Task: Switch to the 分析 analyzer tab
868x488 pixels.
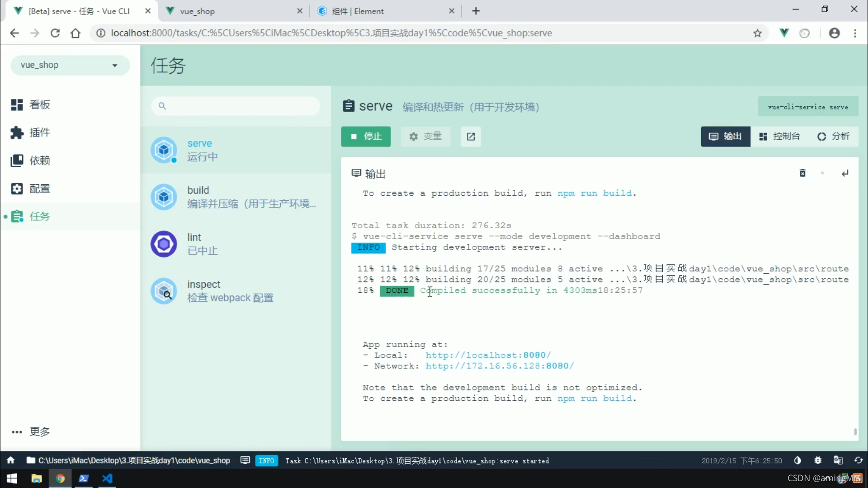Action: click(x=833, y=136)
